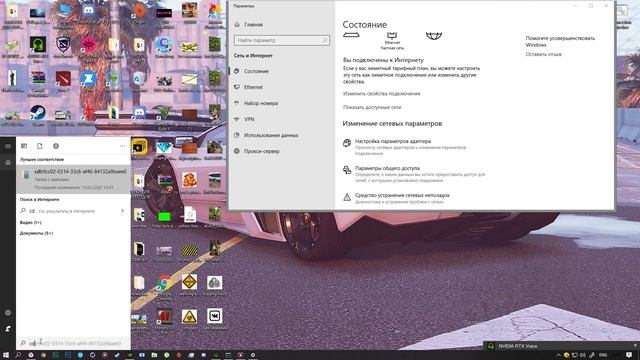Expand the search panel hamburger menu
The width and height of the screenshot is (640, 360).
[8, 146]
